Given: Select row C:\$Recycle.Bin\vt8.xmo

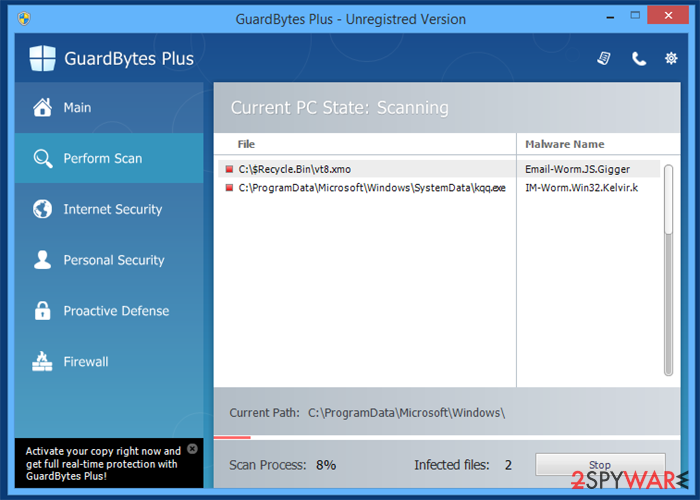Looking at the screenshot, I should point(439,169).
